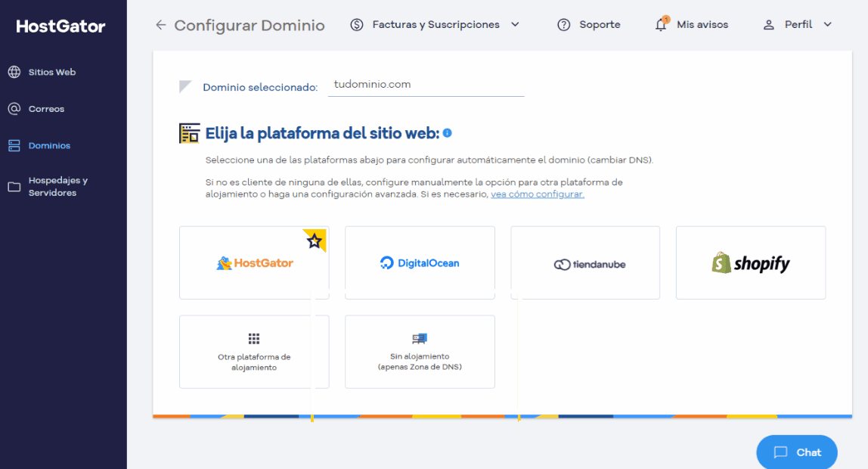Open Dominios section

click(x=49, y=146)
